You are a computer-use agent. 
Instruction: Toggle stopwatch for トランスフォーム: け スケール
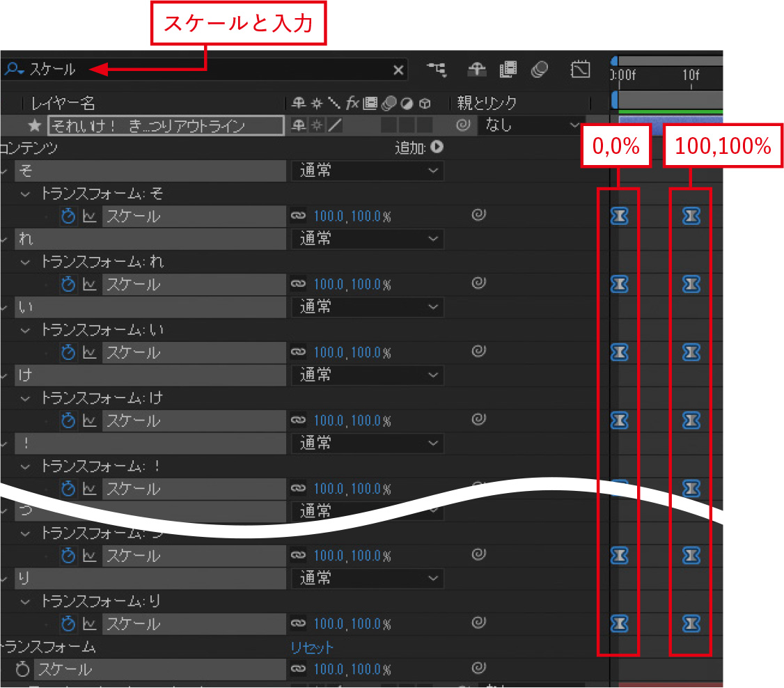pyautogui.click(x=68, y=421)
